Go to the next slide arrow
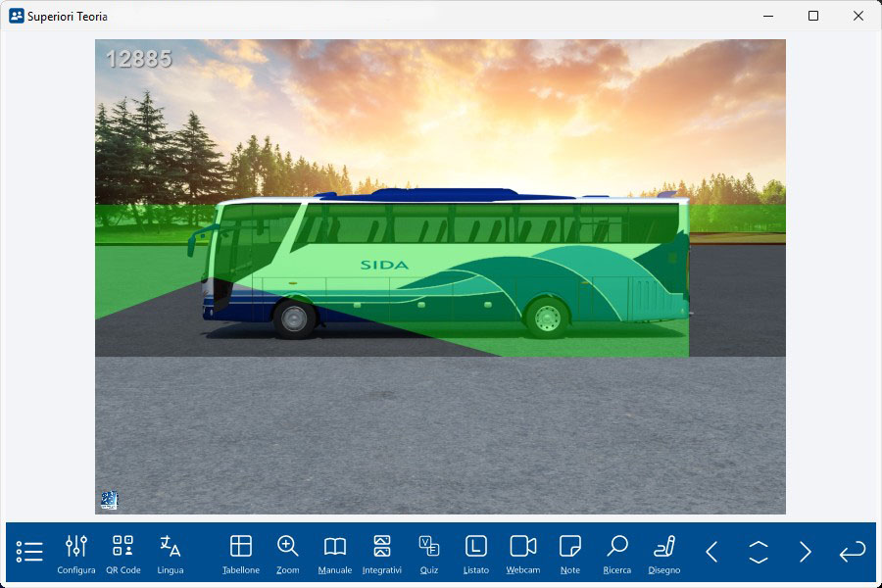This screenshot has height=588, width=882. pyautogui.click(x=806, y=552)
